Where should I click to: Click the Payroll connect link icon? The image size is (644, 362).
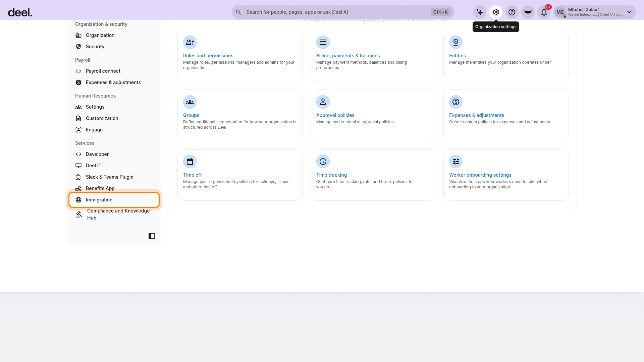(78, 71)
